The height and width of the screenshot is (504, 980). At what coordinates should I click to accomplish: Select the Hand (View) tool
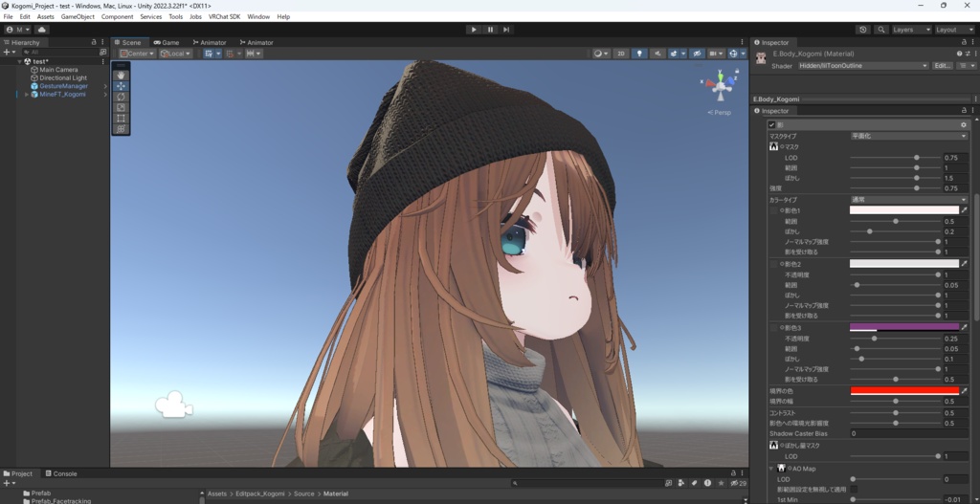tap(121, 75)
